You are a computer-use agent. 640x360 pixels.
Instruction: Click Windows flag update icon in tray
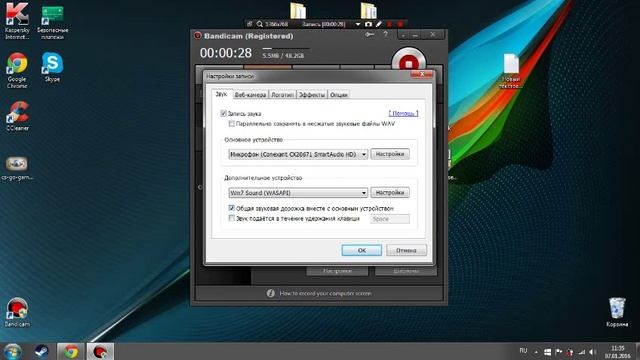[x=547, y=352]
